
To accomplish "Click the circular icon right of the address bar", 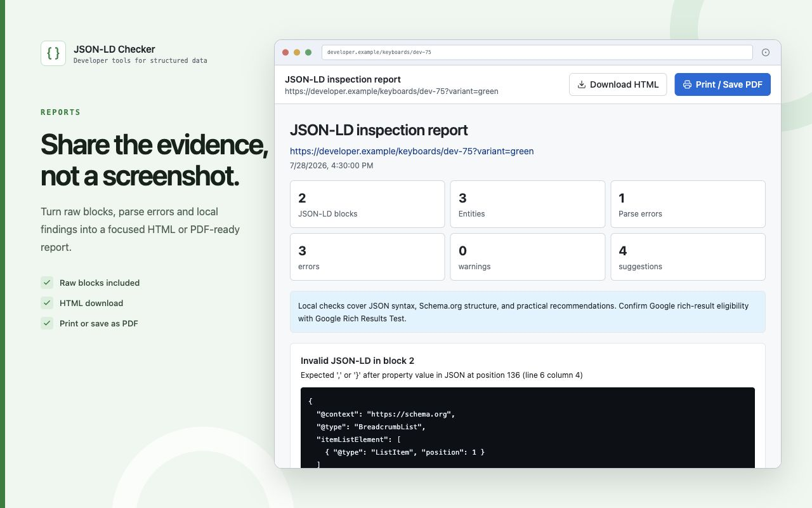I will click(x=766, y=52).
